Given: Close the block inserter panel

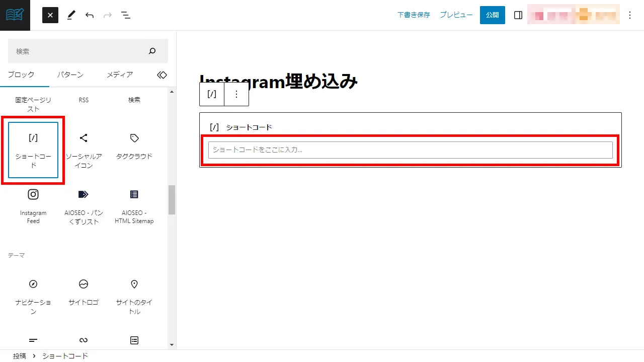Looking at the screenshot, I should click(x=50, y=15).
